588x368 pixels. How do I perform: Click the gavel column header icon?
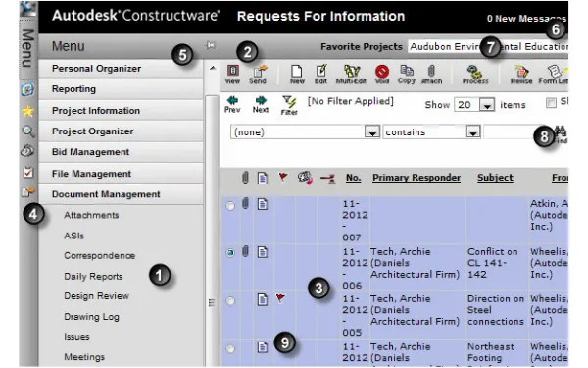pos(327,179)
